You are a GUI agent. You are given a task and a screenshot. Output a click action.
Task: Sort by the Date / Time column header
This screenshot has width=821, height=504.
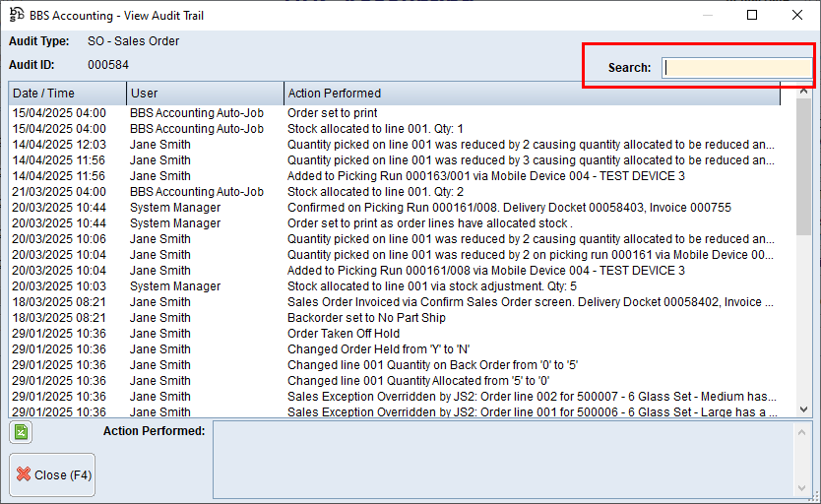[67, 94]
